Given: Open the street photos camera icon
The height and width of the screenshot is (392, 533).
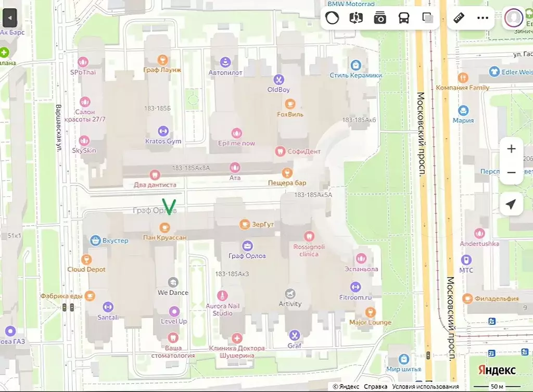Looking at the screenshot, I should tap(379, 18).
